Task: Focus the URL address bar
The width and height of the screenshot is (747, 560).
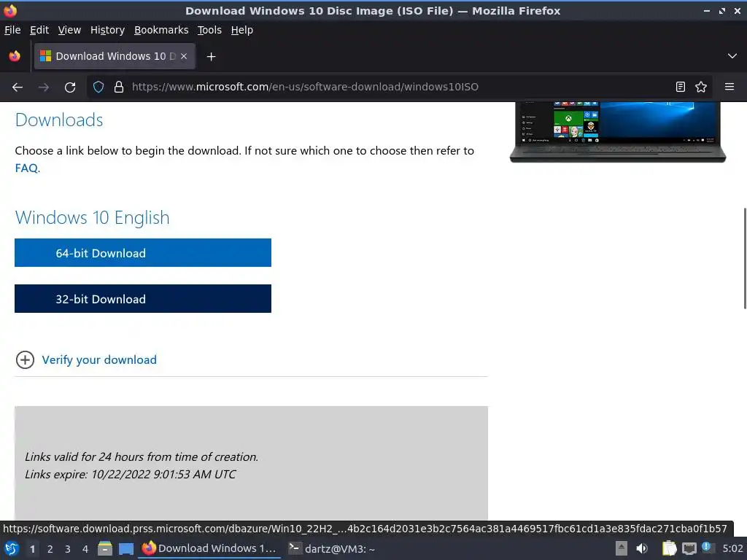Action: (x=400, y=87)
